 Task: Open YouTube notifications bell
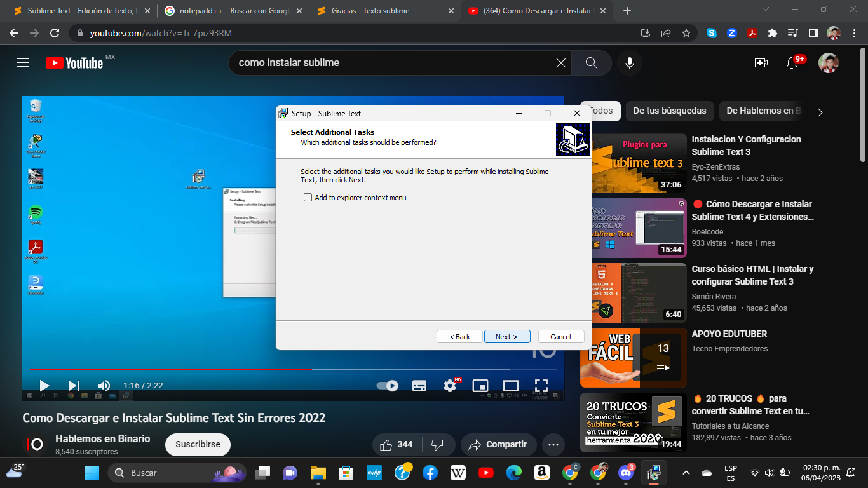(x=792, y=63)
